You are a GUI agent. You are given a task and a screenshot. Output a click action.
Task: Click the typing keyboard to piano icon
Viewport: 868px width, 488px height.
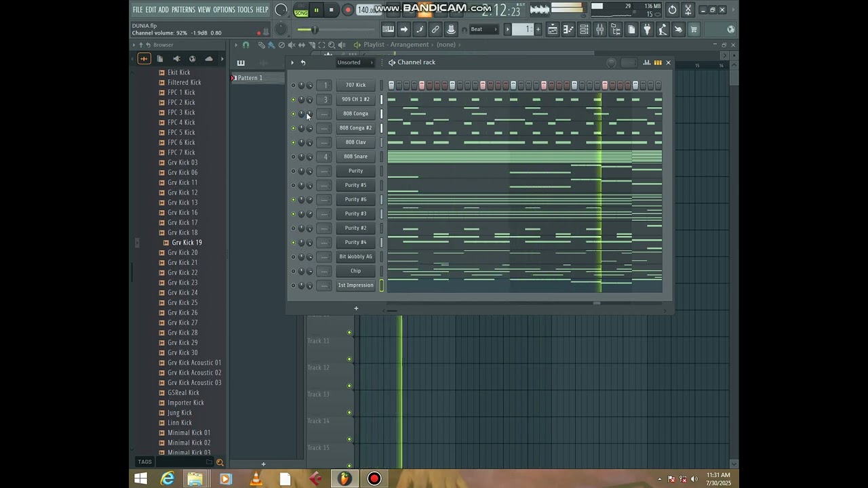click(388, 29)
